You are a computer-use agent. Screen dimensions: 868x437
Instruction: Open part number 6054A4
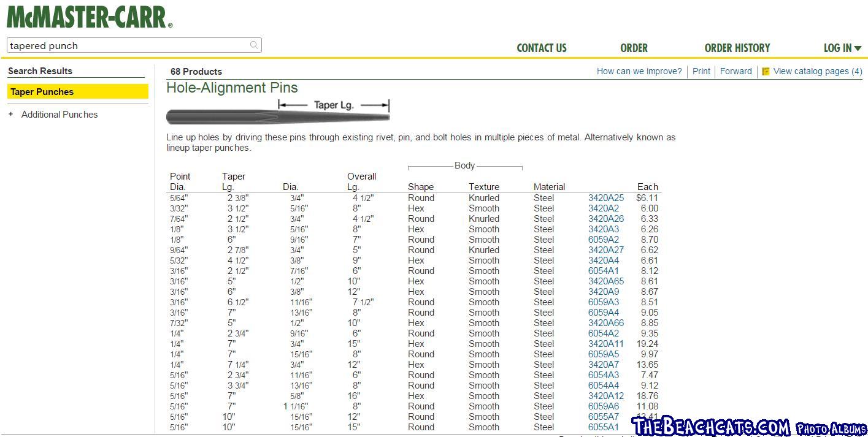pos(604,386)
